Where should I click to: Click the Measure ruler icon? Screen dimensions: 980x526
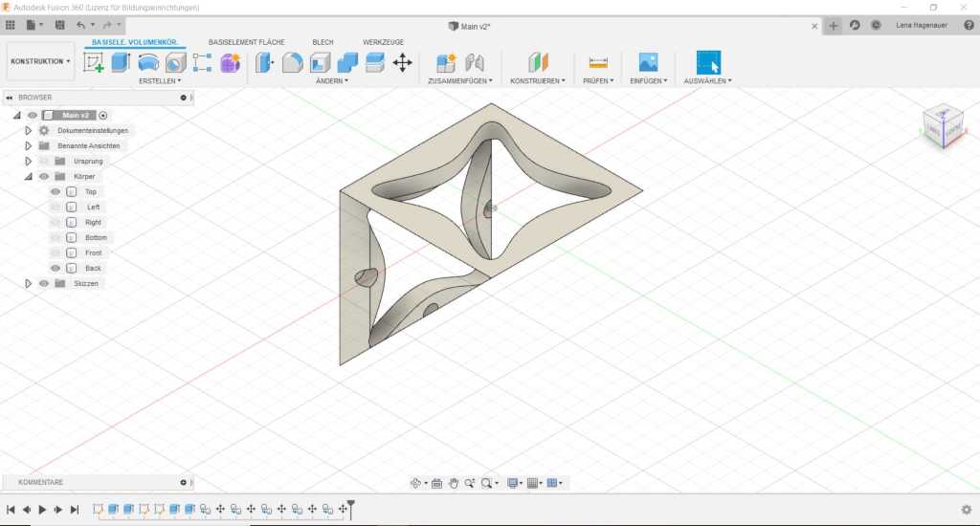[598, 62]
